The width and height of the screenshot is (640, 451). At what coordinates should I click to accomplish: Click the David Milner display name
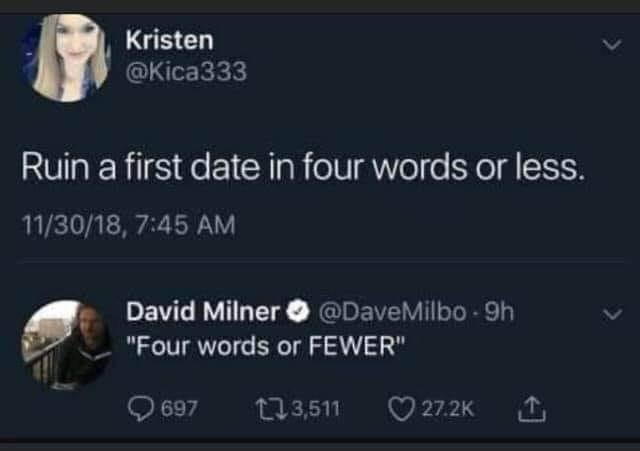(x=202, y=312)
